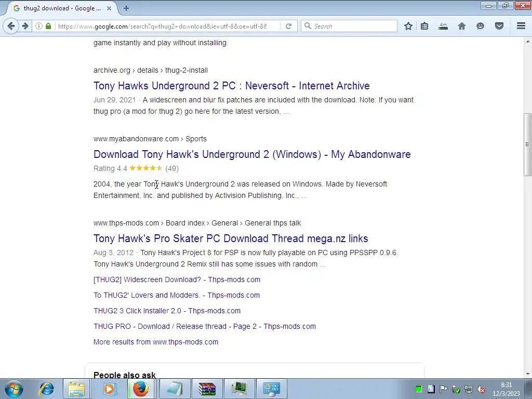This screenshot has height=399, width=532.
Task: Launch Internet Explorer from taskbar
Action: [x=46, y=389]
